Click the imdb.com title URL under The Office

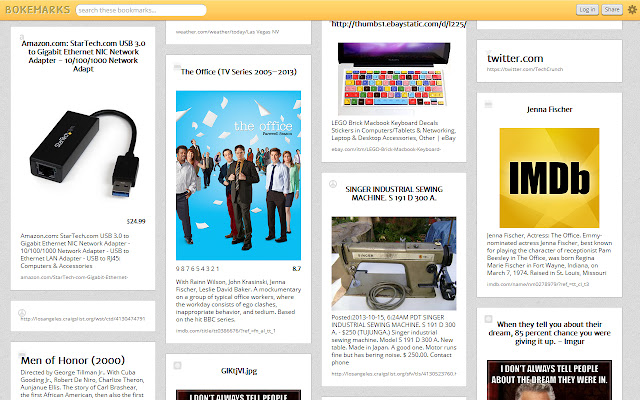click(x=225, y=331)
